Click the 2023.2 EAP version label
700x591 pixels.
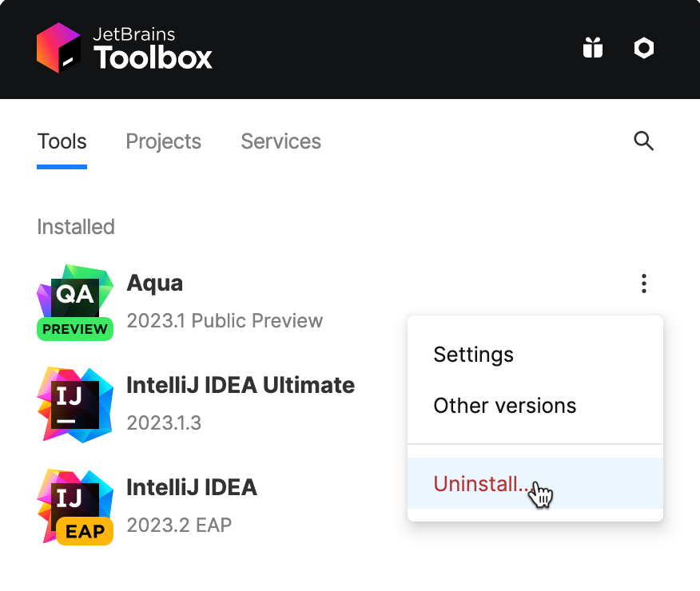click(179, 525)
